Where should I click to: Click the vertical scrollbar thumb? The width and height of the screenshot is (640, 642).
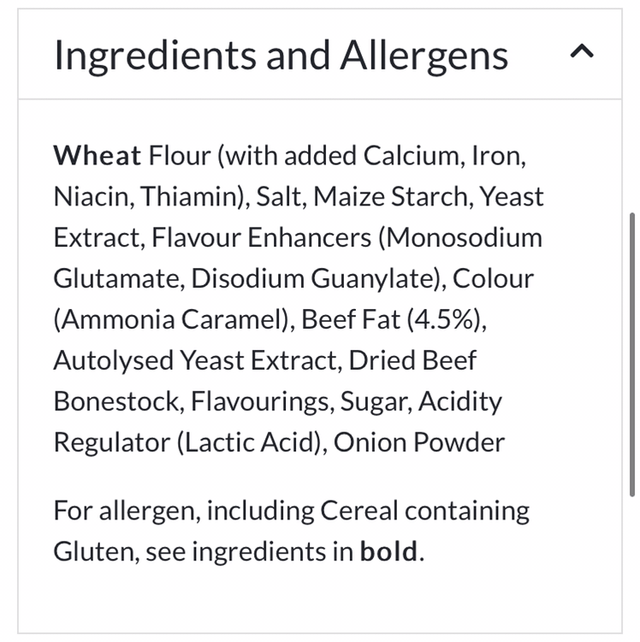tap(631, 353)
